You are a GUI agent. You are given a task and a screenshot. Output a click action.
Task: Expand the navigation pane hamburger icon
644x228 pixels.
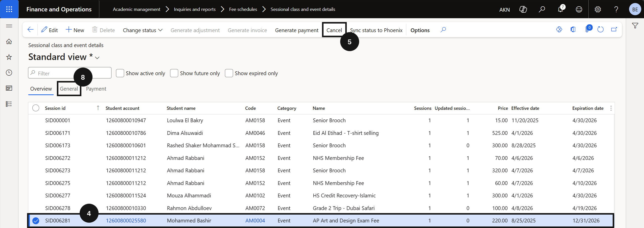click(x=9, y=26)
